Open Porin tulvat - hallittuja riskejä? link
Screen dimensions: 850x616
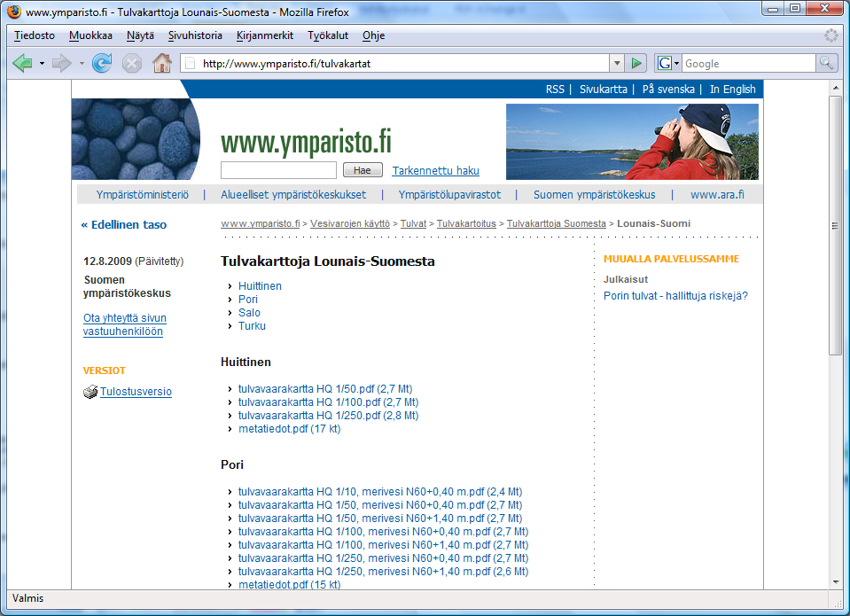[x=675, y=296]
